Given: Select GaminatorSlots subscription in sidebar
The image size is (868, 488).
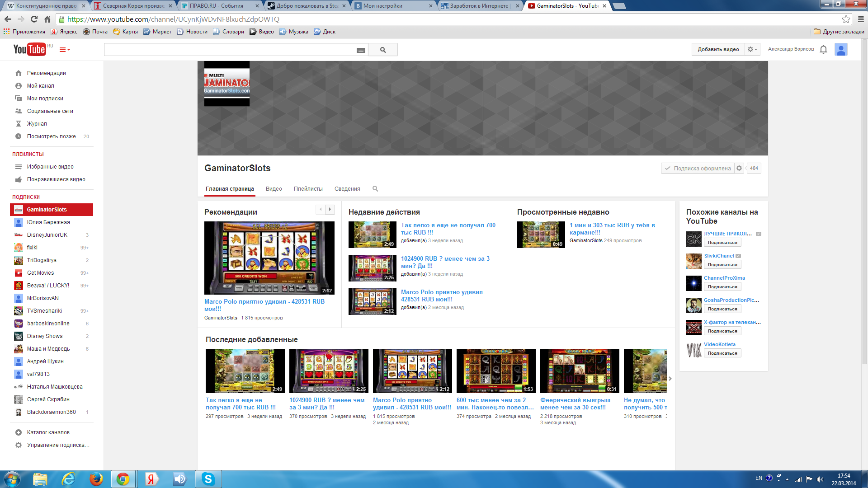Looking at the screenshot, I should coord(52,210).
